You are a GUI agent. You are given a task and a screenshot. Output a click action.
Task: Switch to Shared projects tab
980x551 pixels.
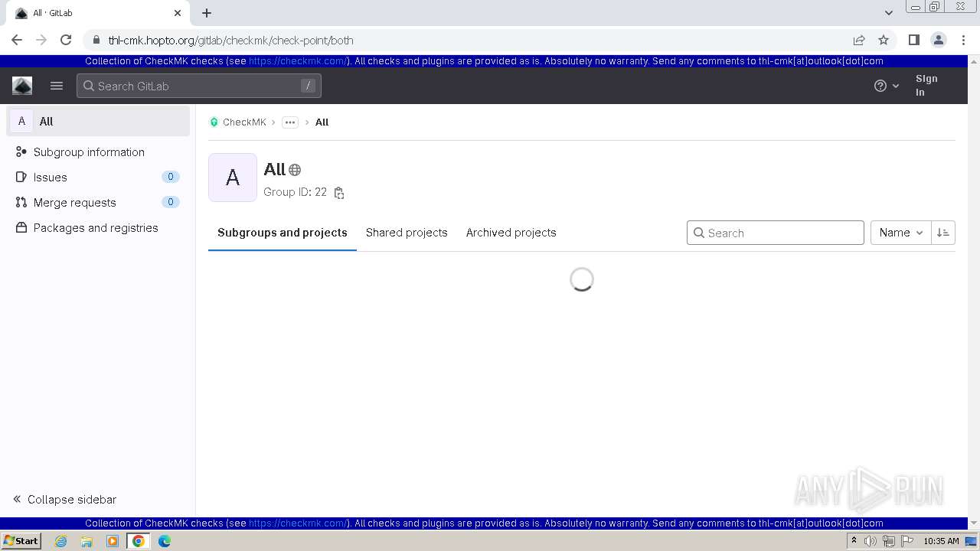[x=407, y=233]
